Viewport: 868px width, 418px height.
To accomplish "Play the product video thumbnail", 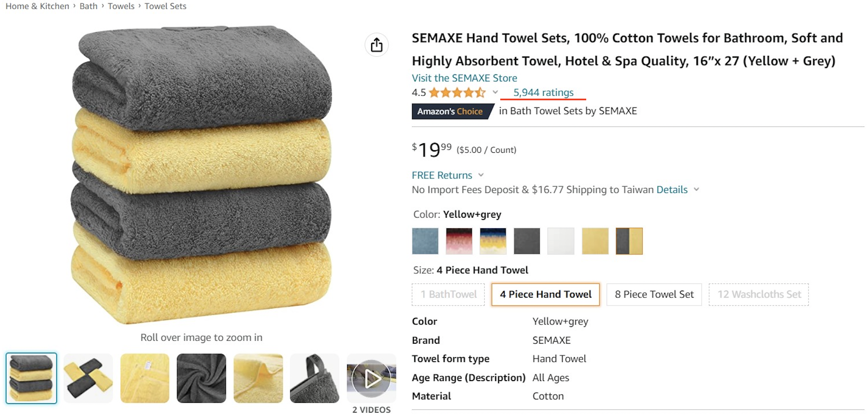I will pos(371,379).
